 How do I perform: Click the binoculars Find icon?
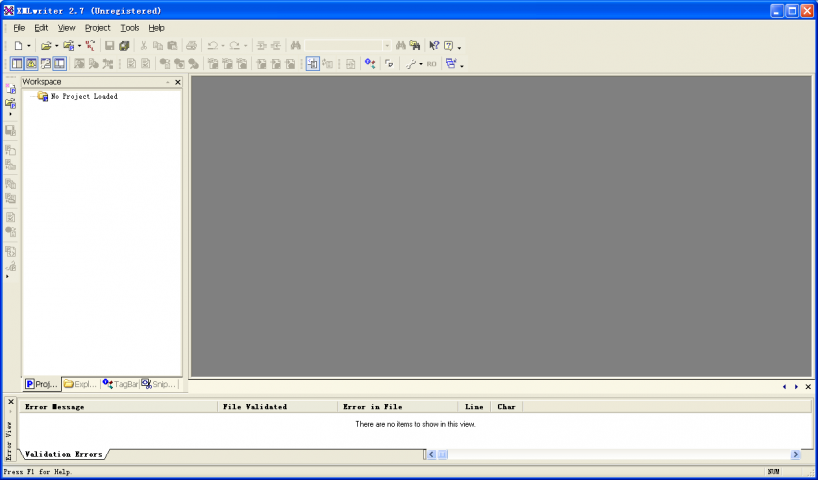296,46
